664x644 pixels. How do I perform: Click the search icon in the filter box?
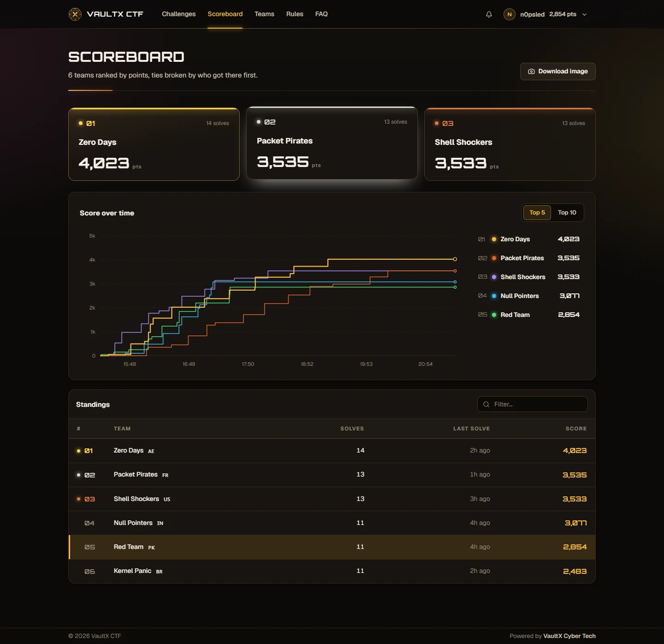pos(486,405)
